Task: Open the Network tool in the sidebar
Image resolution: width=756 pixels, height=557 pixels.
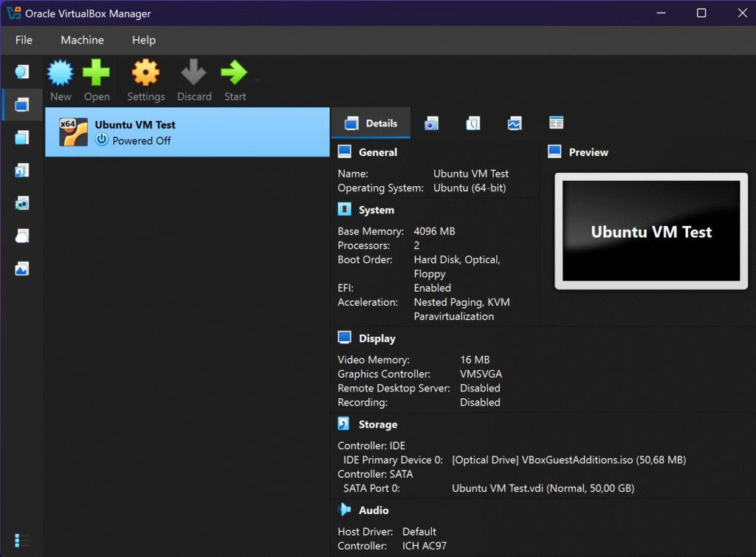Action: coord(21,203)
